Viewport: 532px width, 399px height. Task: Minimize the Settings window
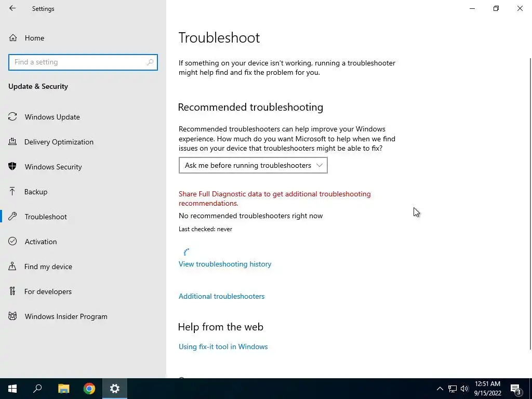pos(472,8)
